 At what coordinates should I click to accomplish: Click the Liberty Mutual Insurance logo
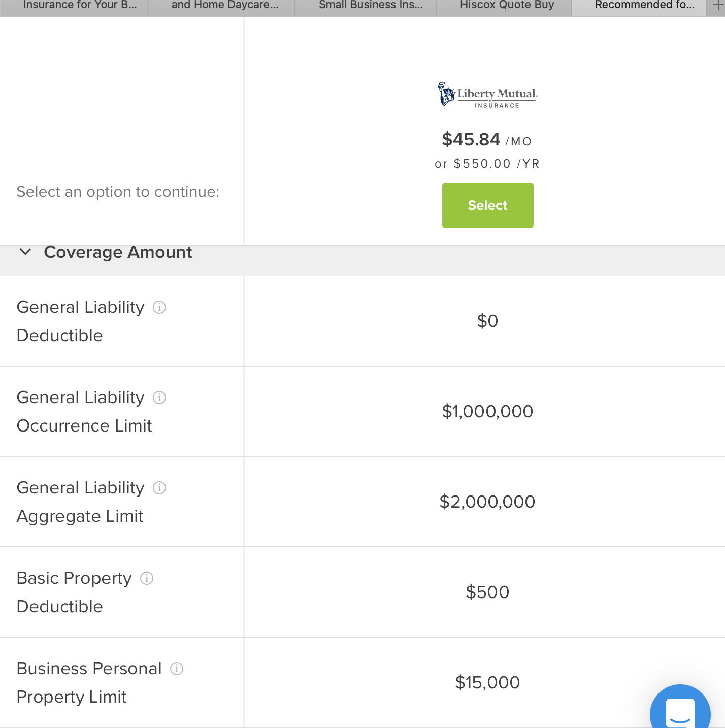pyautogui.click(x=487, y=95)
